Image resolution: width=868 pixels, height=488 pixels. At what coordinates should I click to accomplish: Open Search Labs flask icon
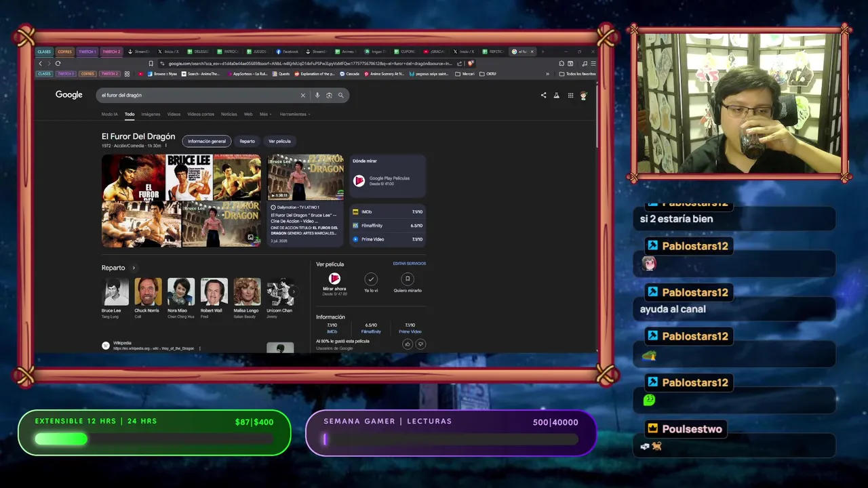[x=557, y=96]
